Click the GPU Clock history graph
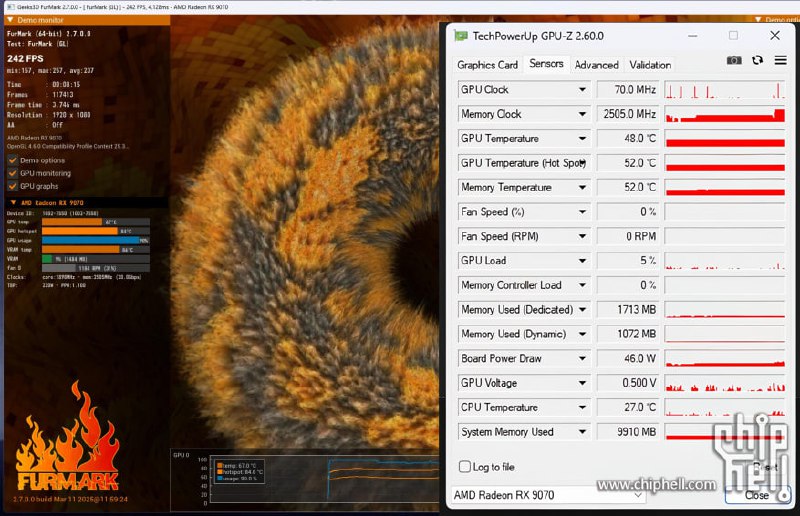The width and height of the screenshot is (800, 516). (724, 90)
